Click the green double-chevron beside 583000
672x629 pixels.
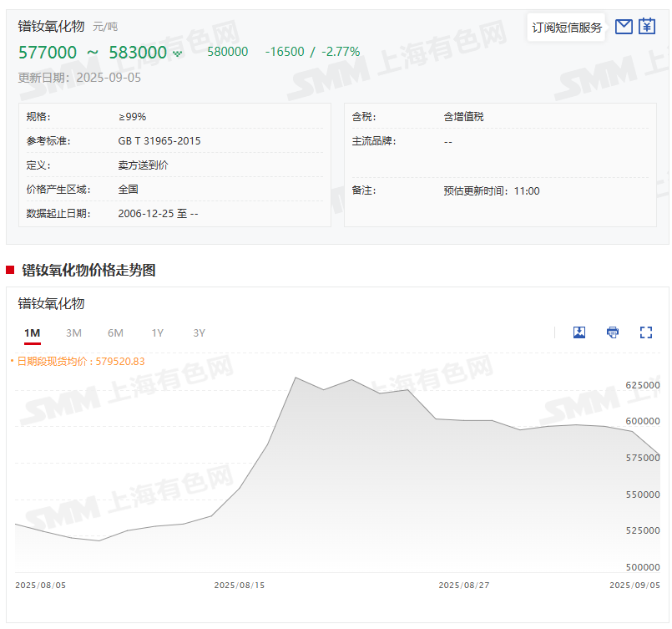pos(177,53)
